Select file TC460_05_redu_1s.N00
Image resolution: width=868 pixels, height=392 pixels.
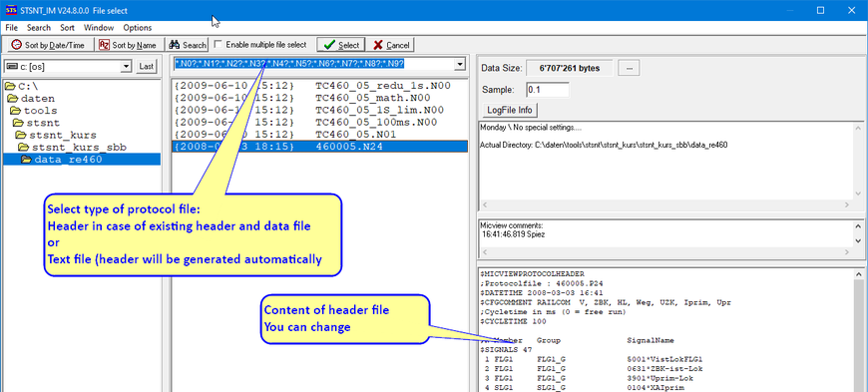320,86
